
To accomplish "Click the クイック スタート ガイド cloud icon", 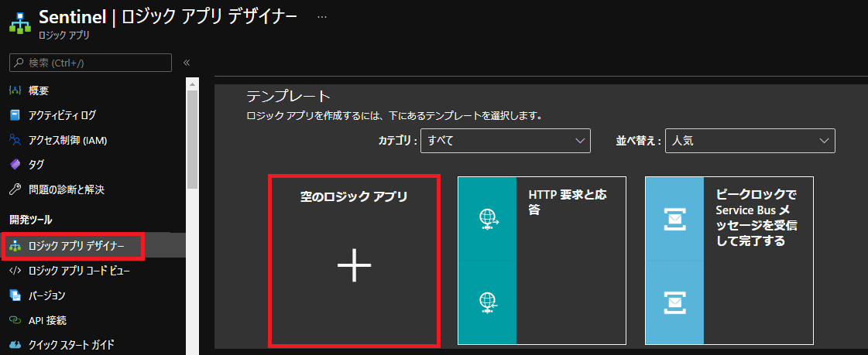I will [x=15, y=345].
